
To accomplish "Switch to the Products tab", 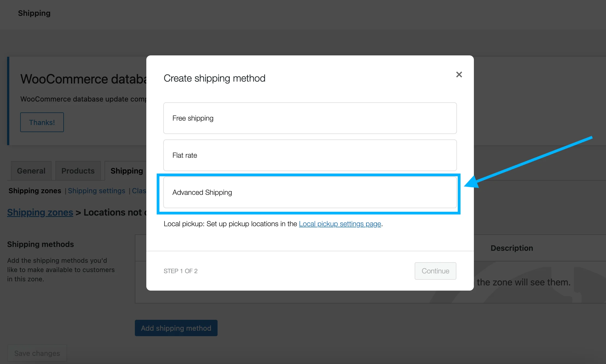I will click(x=78, y=171).
